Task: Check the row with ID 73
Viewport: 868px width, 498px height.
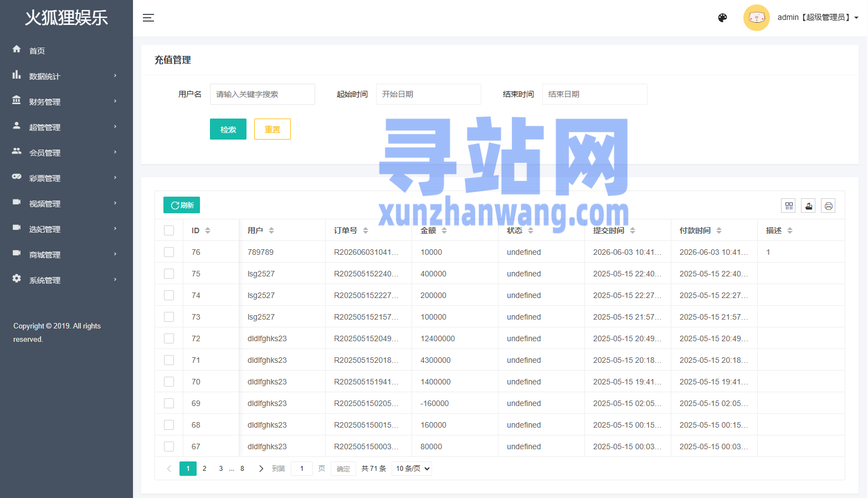Action: coord(169,317)
